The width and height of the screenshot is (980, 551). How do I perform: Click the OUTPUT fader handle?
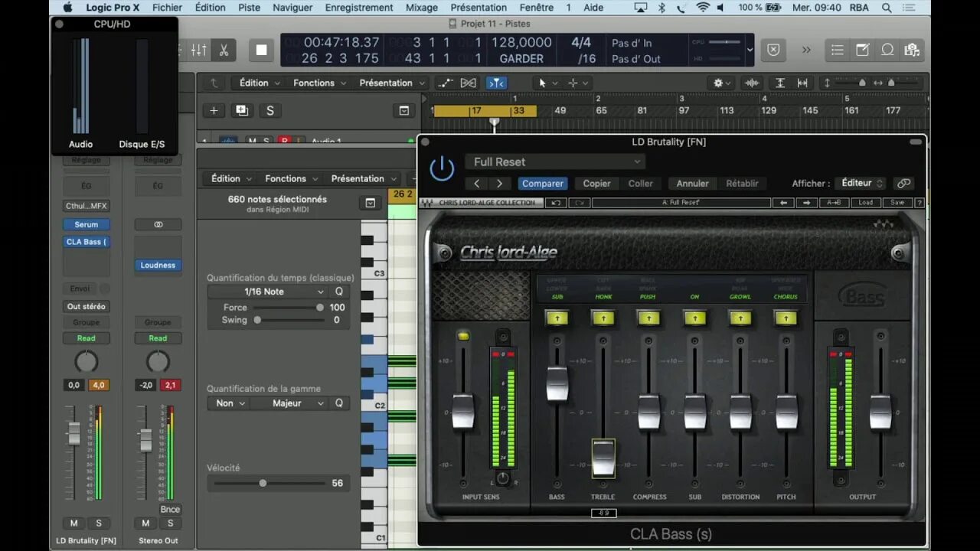pyautogui.click(x=881, y=412)
